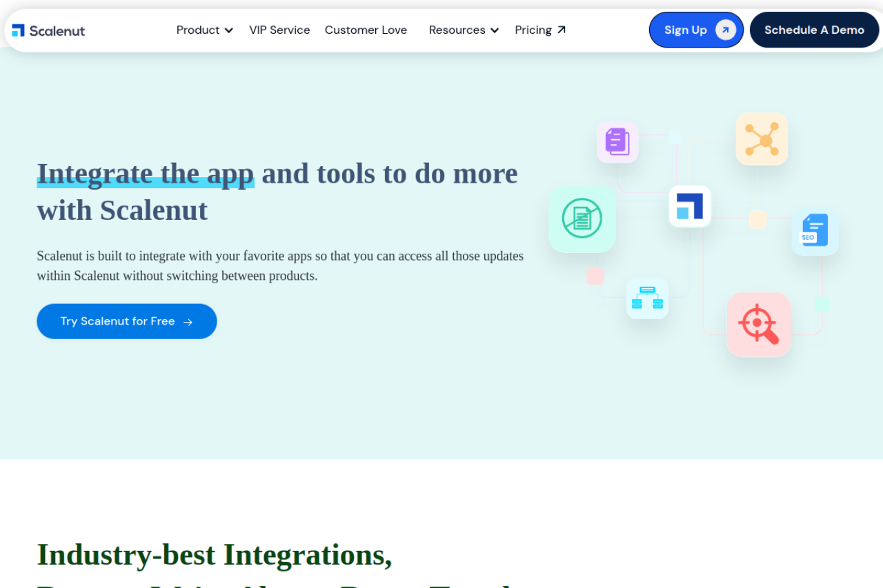Click the red target magnifier icon
Image resolution: width=883 pixels, height=588 pixels.
759,325
